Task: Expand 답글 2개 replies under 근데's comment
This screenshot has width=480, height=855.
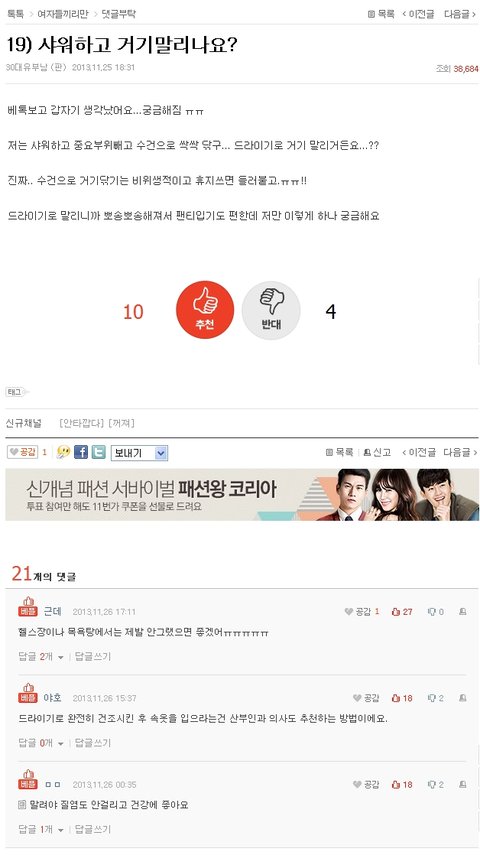Action: [x=41, y=657]
